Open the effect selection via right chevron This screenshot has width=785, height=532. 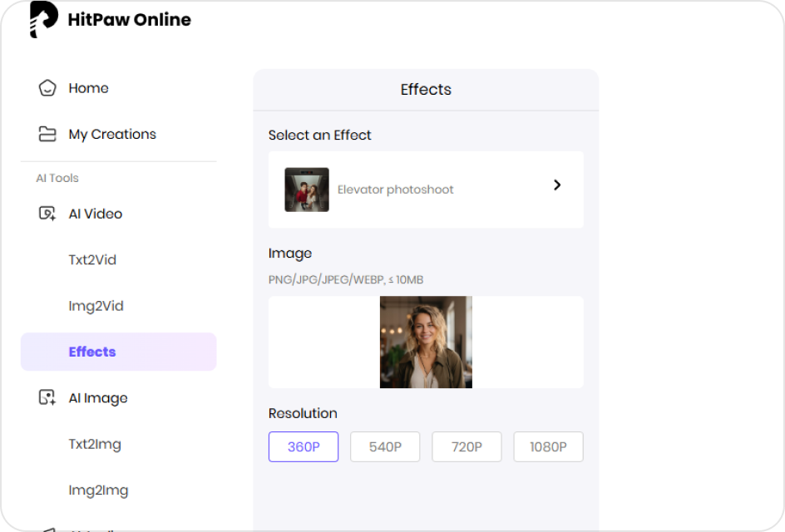(x=557, y=185)
